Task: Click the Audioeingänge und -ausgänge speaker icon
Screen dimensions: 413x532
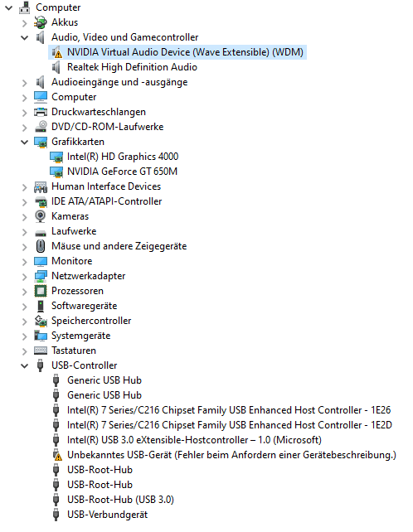Action: click(x=40, y=82)
